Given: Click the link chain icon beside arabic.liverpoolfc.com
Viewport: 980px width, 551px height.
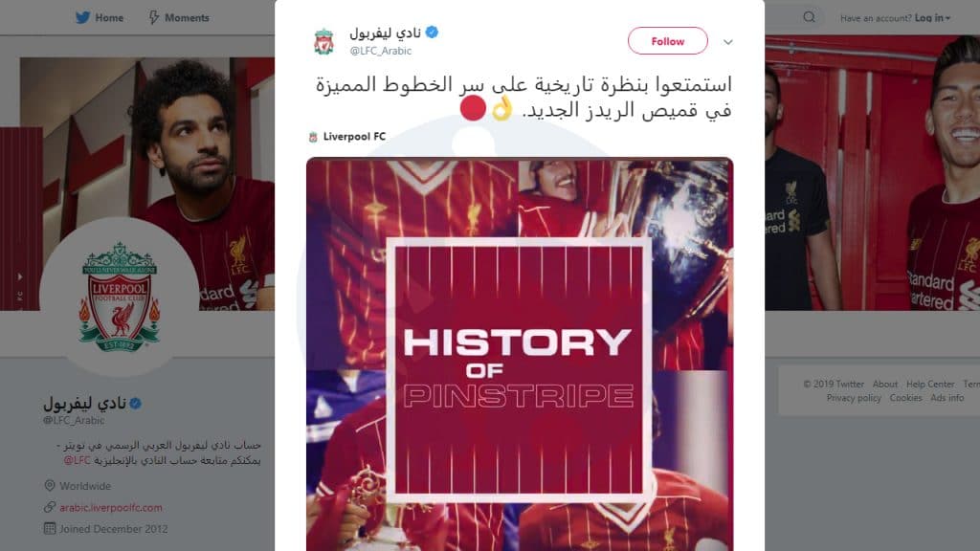Looking at the screenshot, I should point(50,507).
